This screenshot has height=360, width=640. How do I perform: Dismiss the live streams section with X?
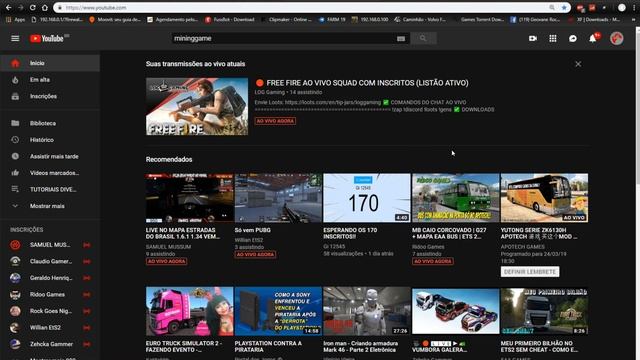[x=578, y=64]
